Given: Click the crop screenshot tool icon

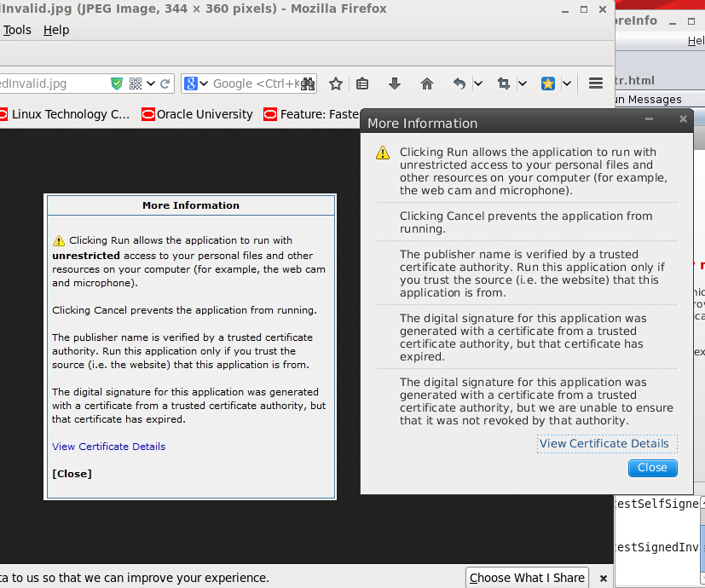Looking at the screenshot, I should point(503,84).
